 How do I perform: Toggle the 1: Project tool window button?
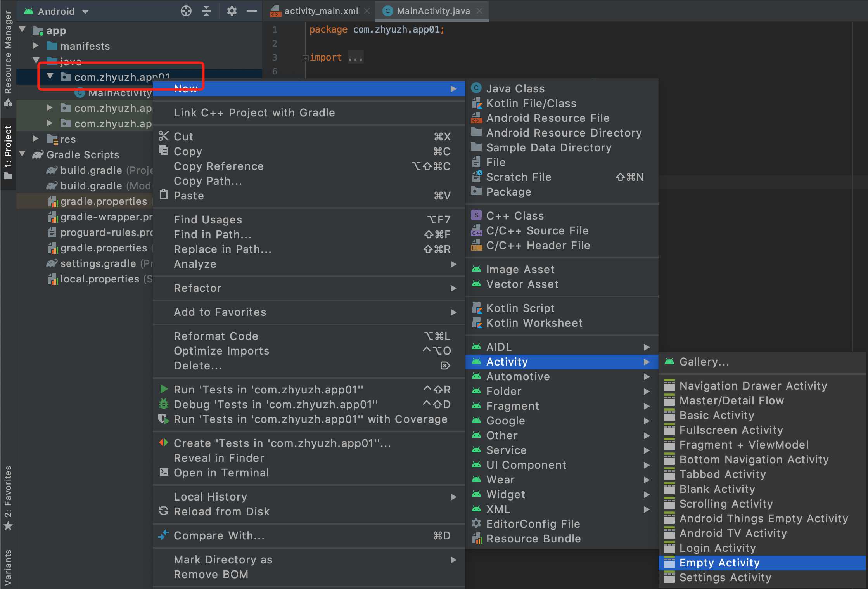pos(8,153)
